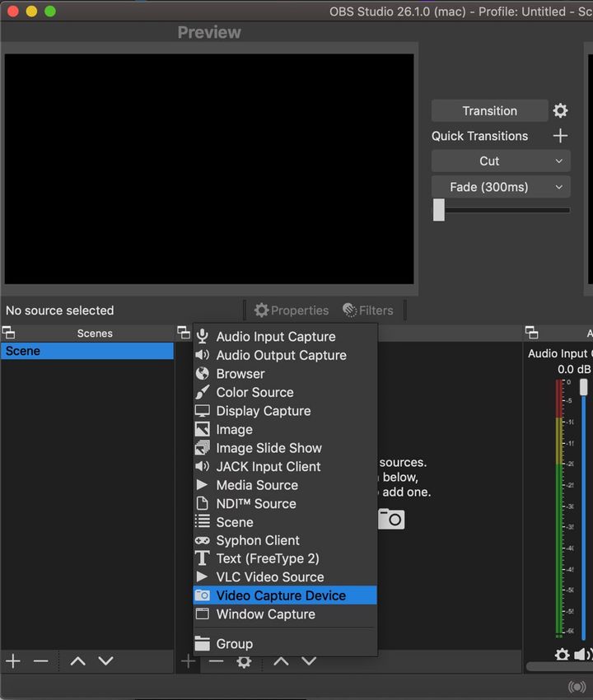Add an Image source

[285, 429]
